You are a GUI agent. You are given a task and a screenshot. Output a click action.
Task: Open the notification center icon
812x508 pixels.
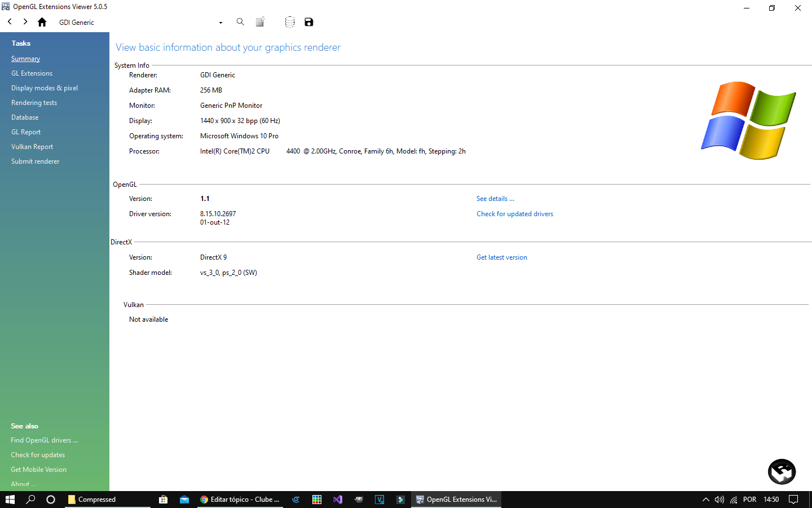coord(793,500)
